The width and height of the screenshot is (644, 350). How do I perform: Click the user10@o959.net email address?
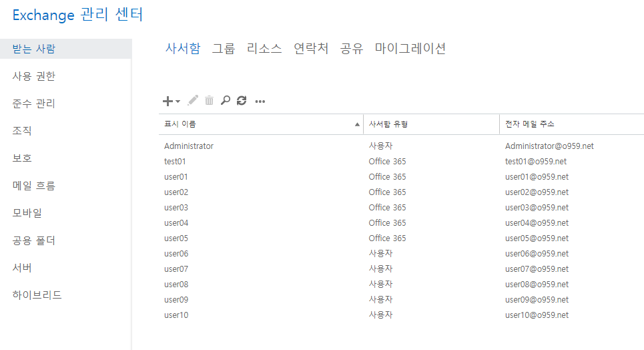tap(537, 315)
